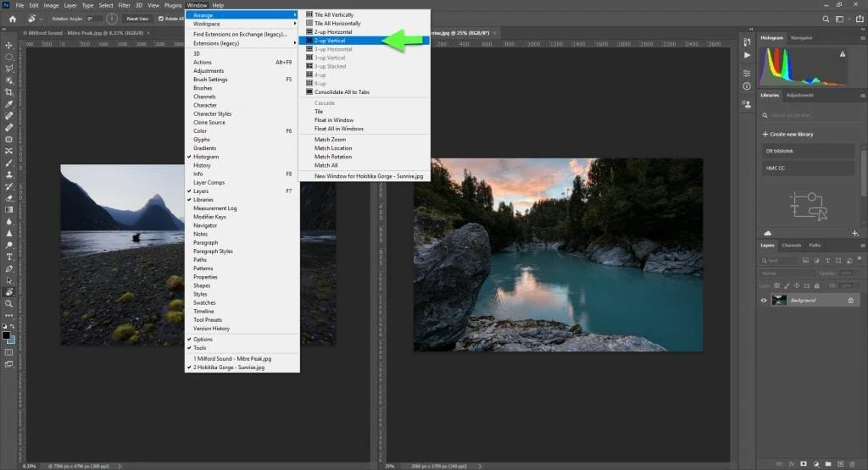Open the Histogram panel options menu

click(x=862, y=37)
